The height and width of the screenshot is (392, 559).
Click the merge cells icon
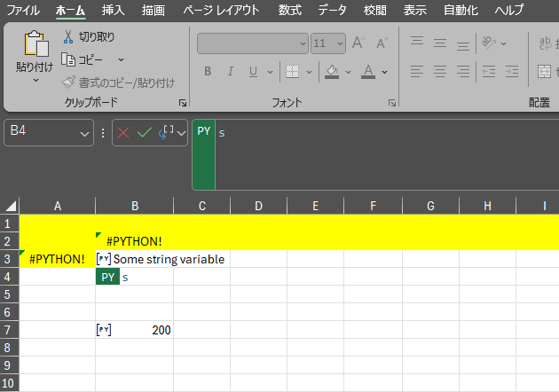pos(545,72)
